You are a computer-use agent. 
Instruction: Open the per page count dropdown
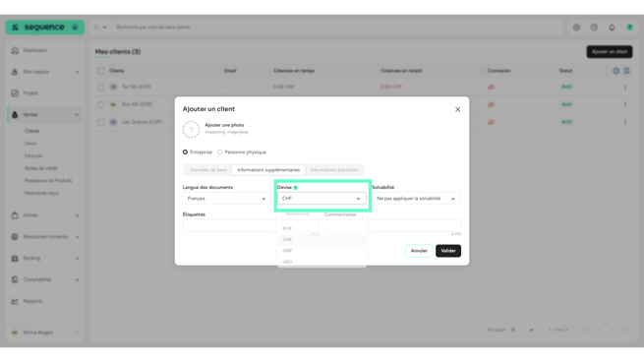(522, 330)
